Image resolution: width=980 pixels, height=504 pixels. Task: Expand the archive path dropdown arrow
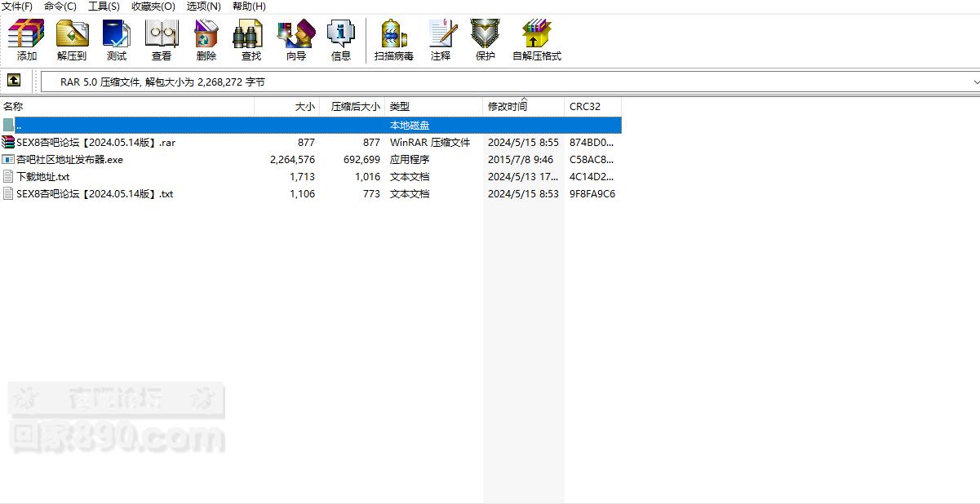coord(975,82)
